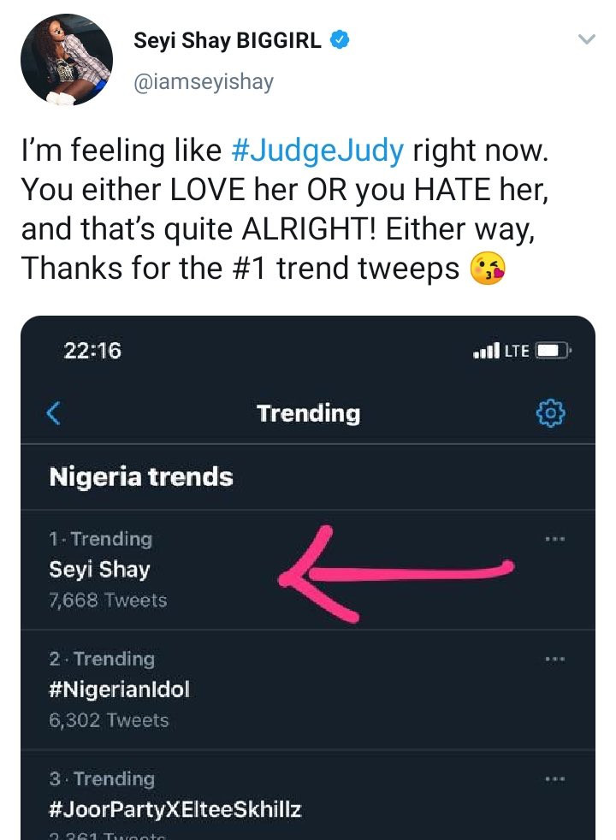Select the #JoorPartyXElteeSkhillz trending topic
Image resolution: width=616 pixels, height=840 pixels.
175,809
